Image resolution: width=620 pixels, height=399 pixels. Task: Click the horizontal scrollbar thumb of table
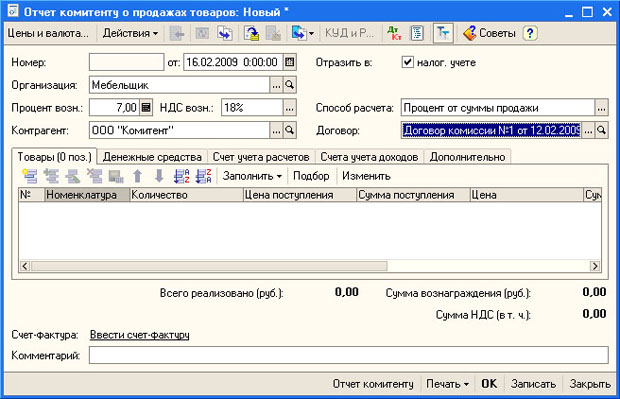tap(209, 266)
